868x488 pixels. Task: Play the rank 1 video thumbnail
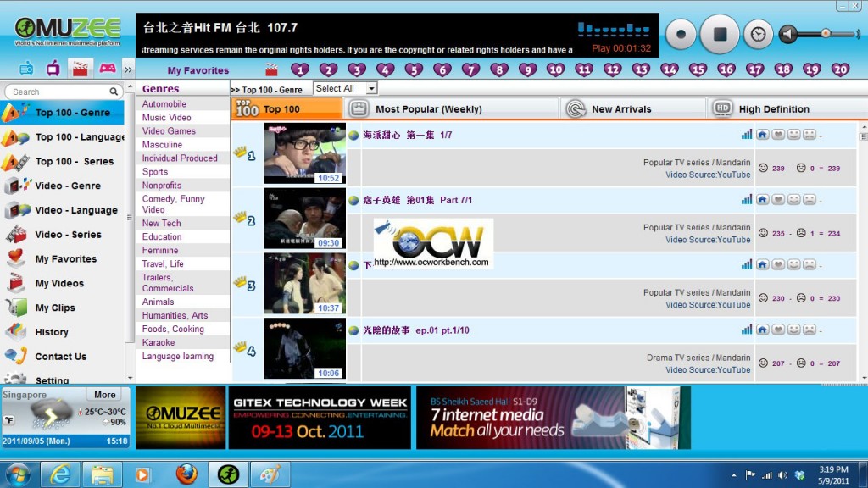(305, 153)
